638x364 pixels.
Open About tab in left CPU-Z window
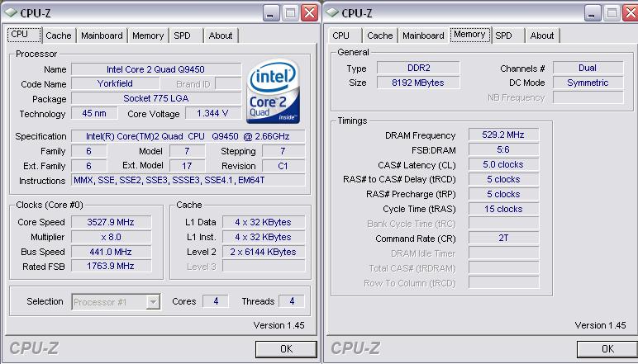click(221, 35)
